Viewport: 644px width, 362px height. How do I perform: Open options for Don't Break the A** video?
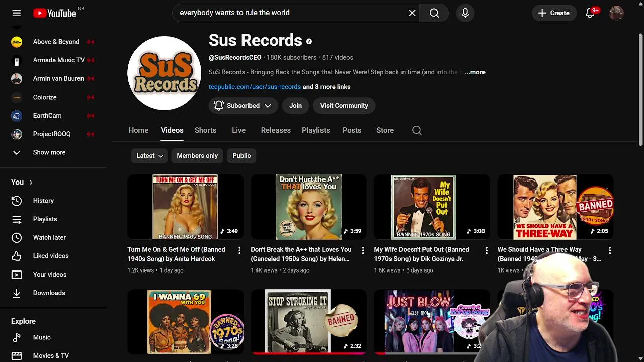pos(363,250)
